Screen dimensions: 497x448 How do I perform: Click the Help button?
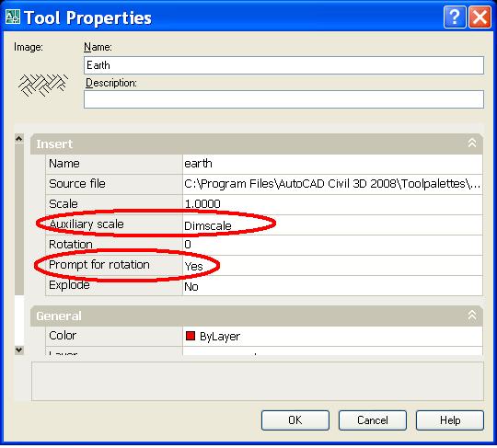click(450, 420)
